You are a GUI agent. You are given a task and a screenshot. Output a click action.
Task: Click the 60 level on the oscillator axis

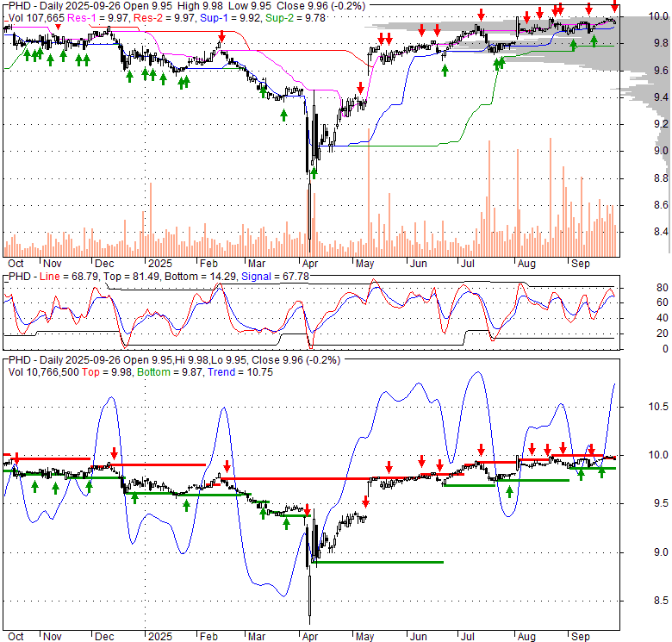pos(663,302)
